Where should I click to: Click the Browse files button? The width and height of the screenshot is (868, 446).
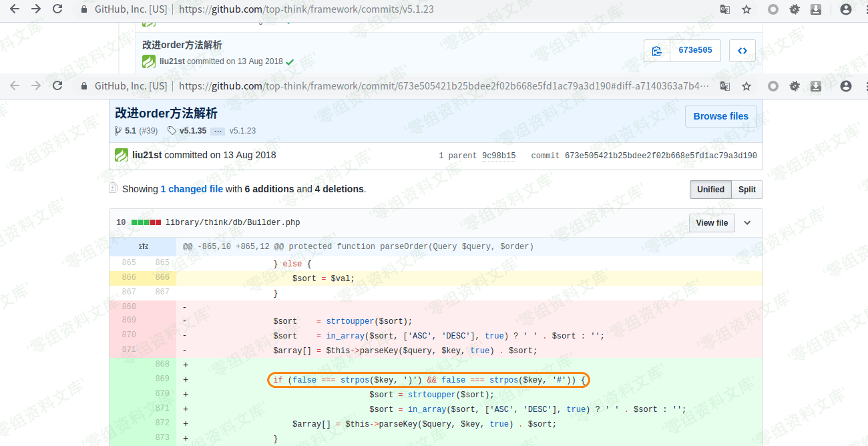point(720,116)
